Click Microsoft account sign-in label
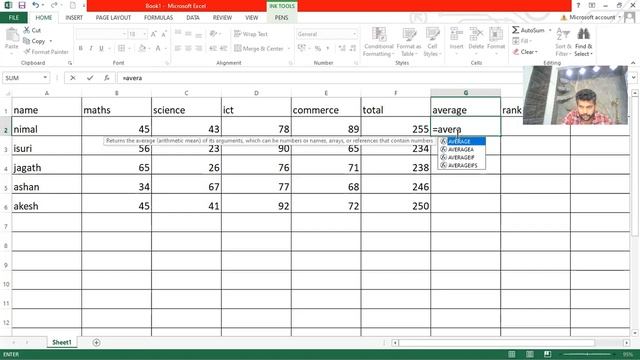 click(x=591, y=18)
